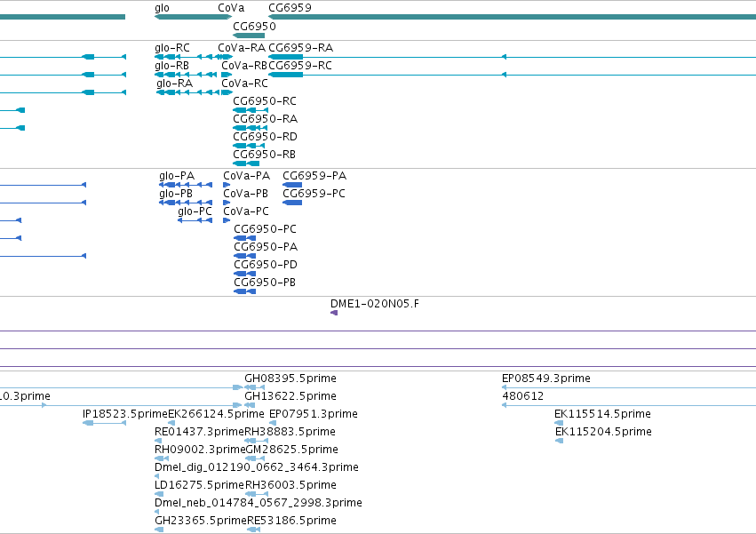Click the CG6959 gene label
The image size is (756, 534).
click(x=290, y=8)
